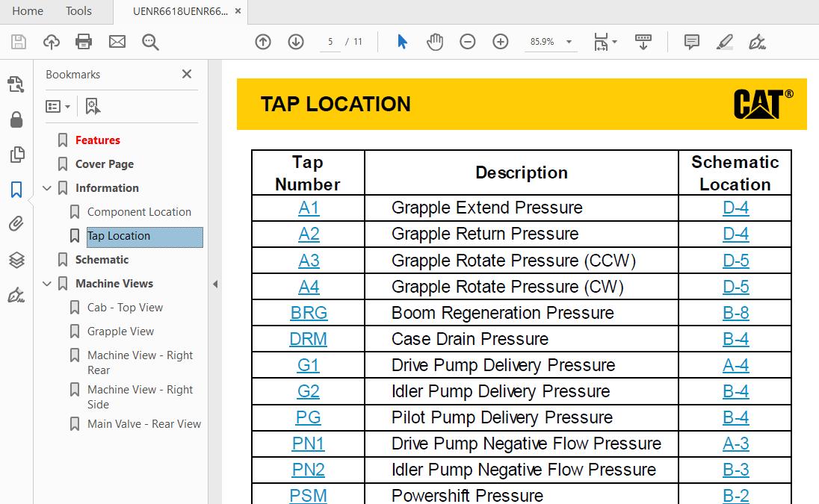Follow the BRG tap number link

coord(309,313)
